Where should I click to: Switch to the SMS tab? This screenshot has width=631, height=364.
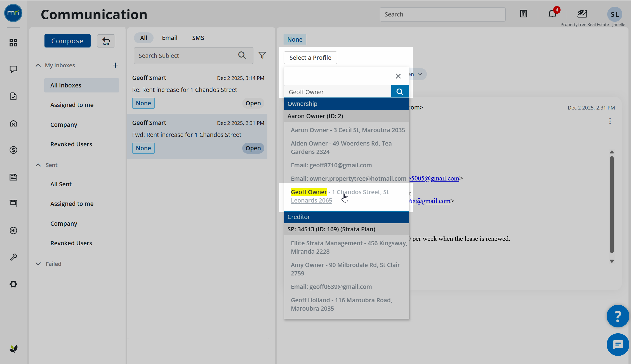pyautogui.click(x=198, y=38)
